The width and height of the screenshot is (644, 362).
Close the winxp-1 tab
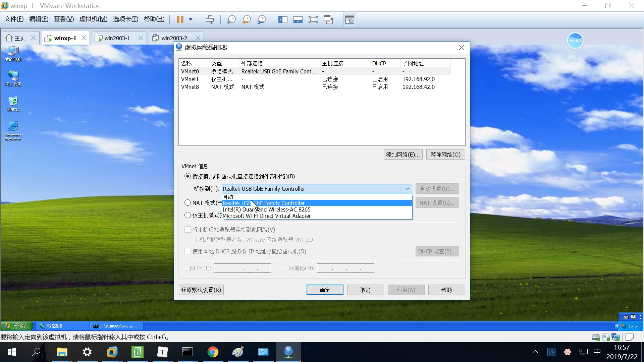point(84,38)
